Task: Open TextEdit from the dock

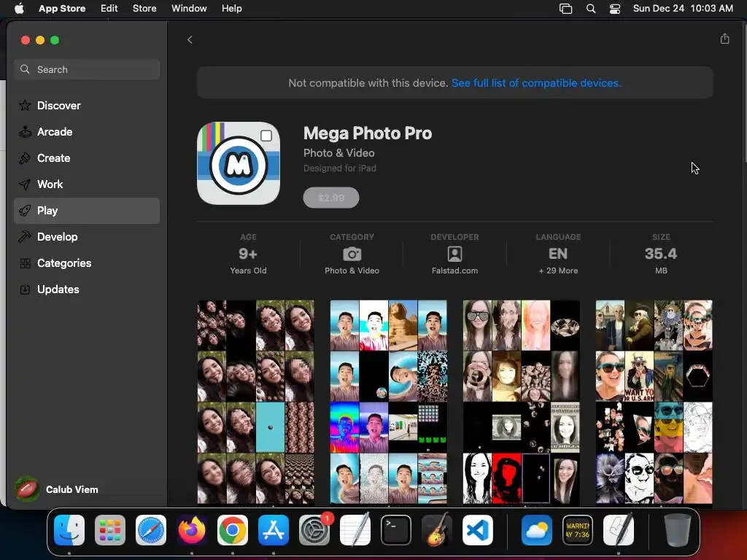Action: coord(355,529)
